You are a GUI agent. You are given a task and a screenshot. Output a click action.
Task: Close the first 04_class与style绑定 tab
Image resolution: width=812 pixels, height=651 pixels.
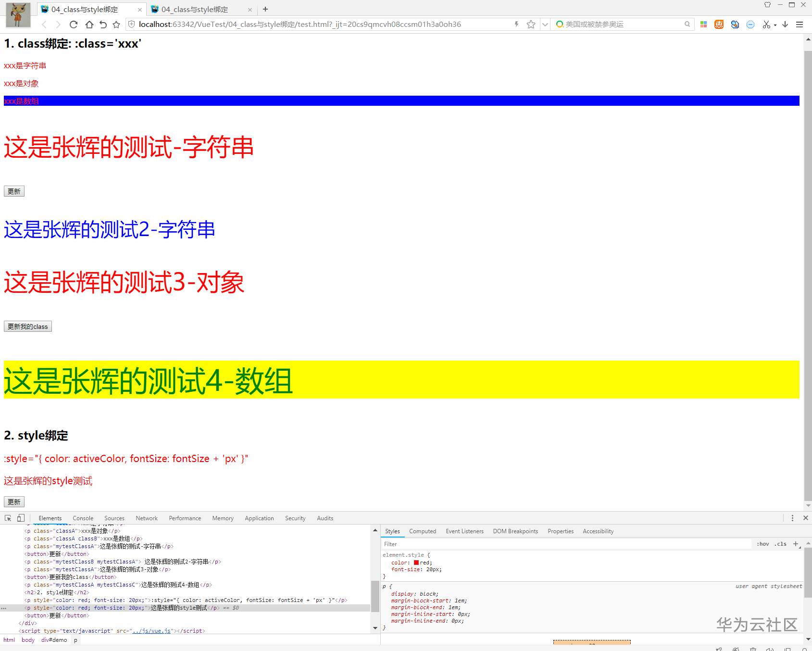[140, 10]
